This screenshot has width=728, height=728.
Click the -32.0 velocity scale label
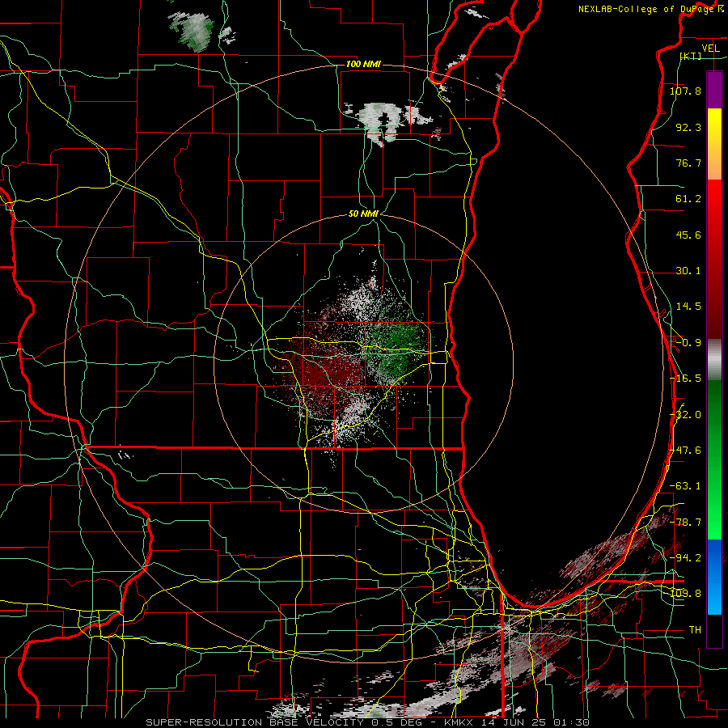[x=687, y=415]
